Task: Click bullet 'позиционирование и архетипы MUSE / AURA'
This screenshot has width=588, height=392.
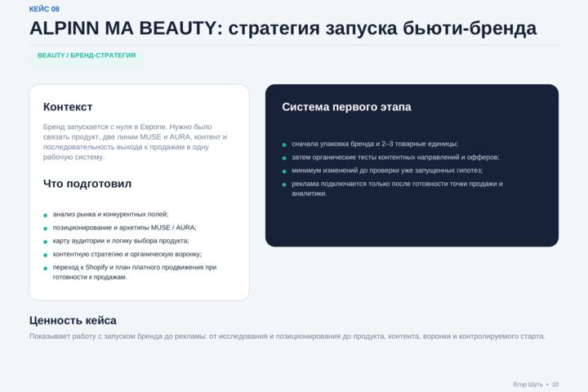Action: (124, 228)
